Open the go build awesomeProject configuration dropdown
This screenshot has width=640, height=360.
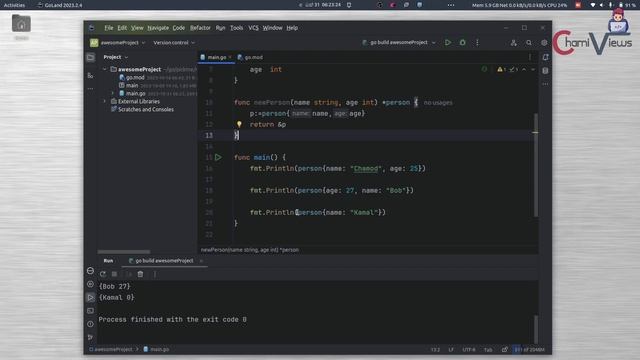click(x=399, y=42)
